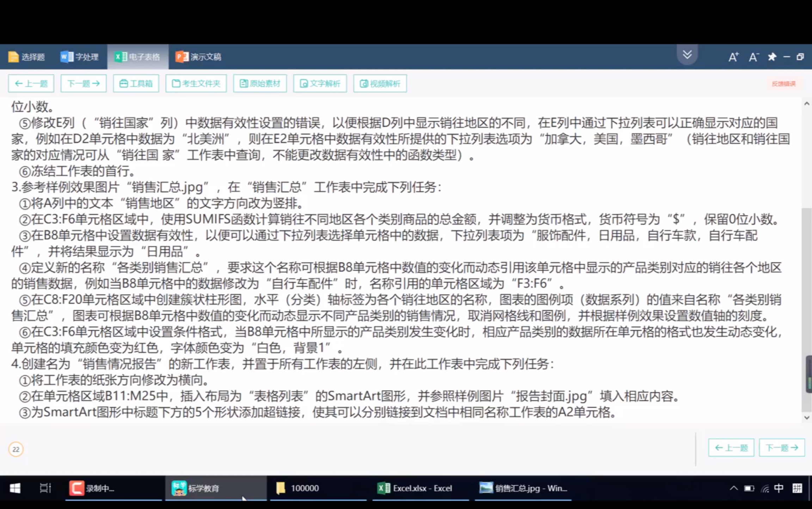Open the 100000 folder window

tap(318, 488)
